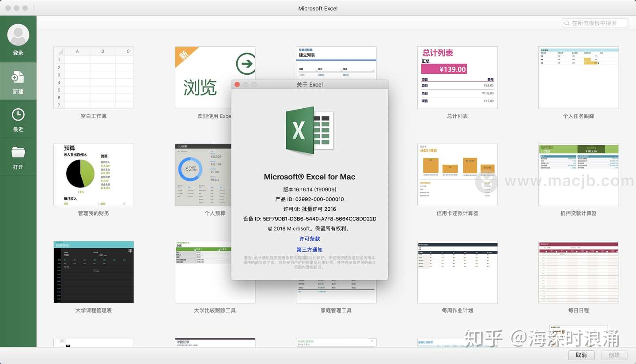This screenshot has height=364, width=636.
Task: Choose the 总计列表 template thumbnail
Action: tap(457, 78)
